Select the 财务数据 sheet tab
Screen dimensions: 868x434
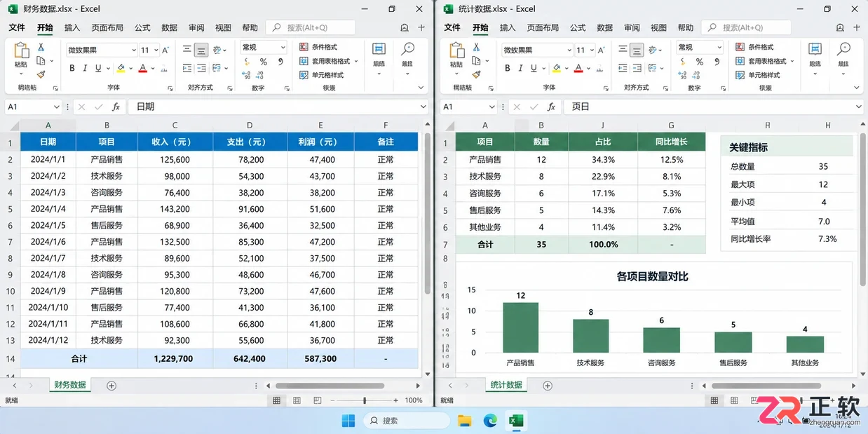70,385
